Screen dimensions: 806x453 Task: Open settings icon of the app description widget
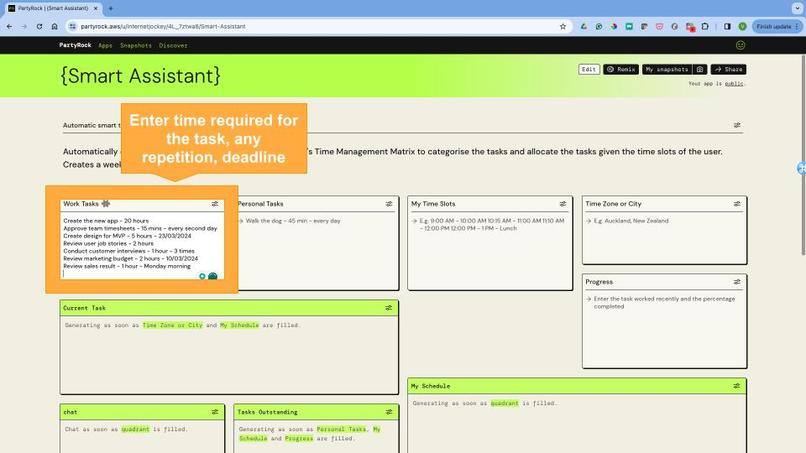737,125
